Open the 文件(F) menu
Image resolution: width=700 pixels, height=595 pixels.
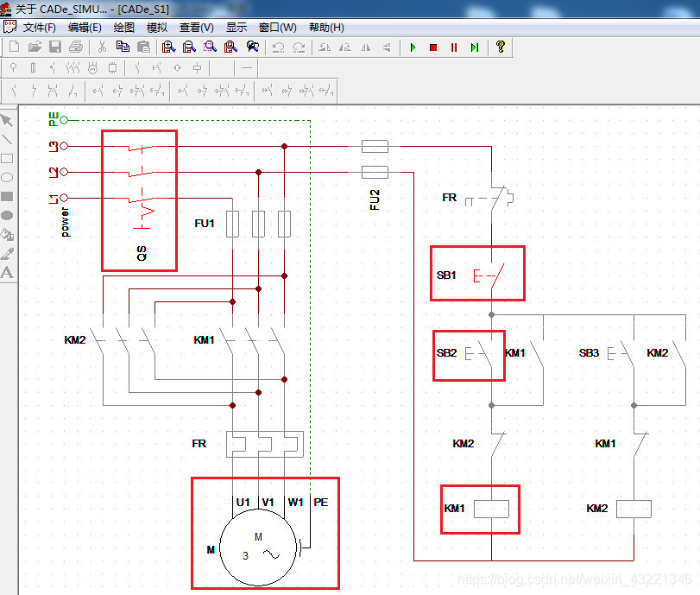coord(40,28)
